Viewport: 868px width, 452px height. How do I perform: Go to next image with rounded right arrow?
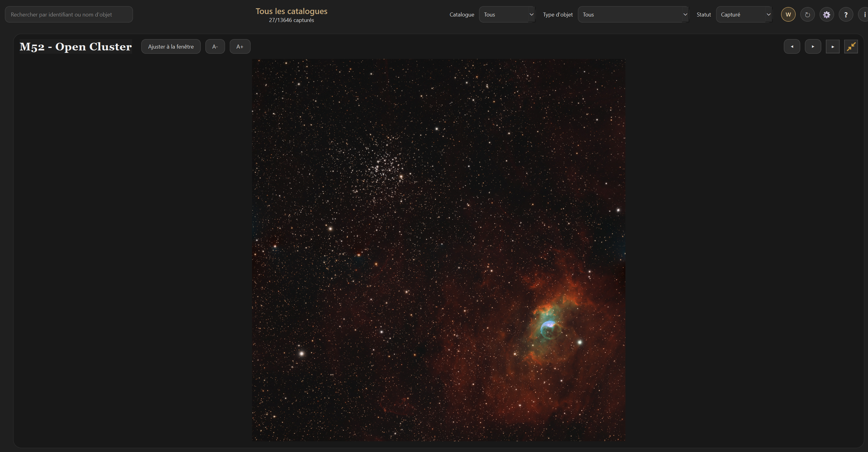point(813,46)
